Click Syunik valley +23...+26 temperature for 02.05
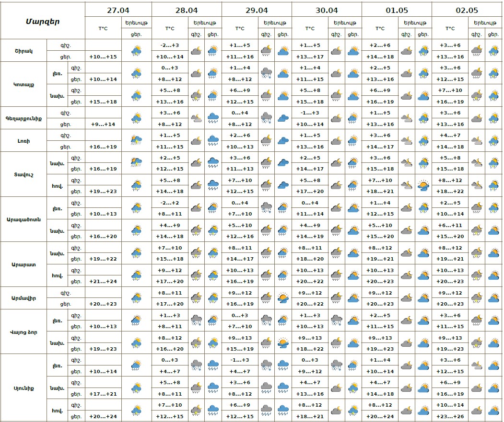The image size is (504, 422). tap(450, 416)
